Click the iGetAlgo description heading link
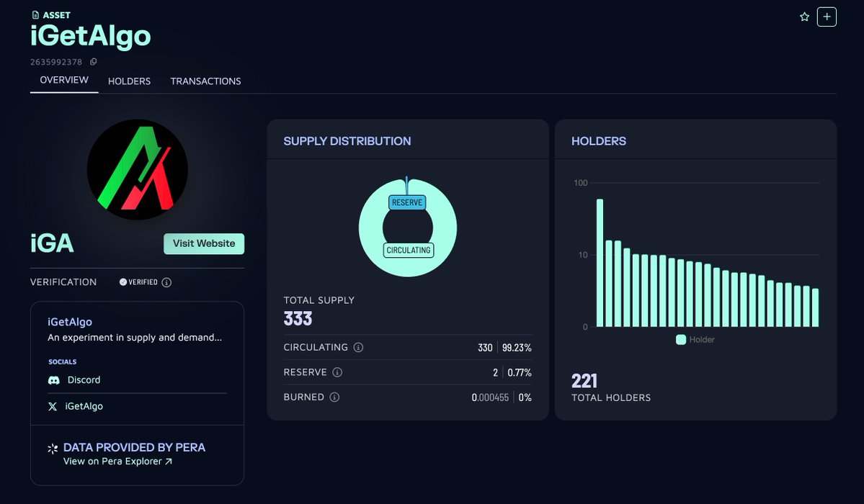This screenshot has height=504, width=864. [70, 323]
